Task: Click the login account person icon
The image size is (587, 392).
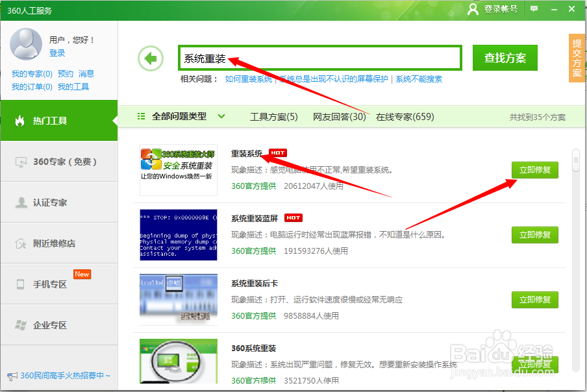Action: tap(473, 9)
